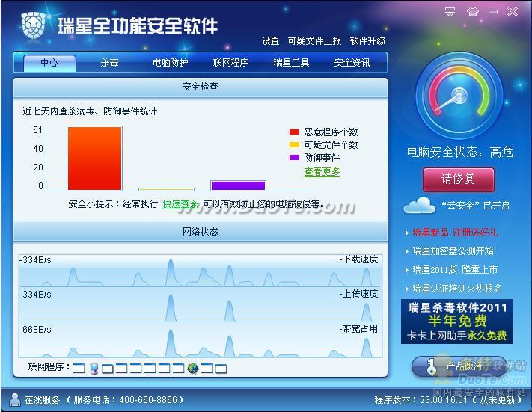Screen dimensions: 532x412
Task: Select the computer icon in the 联网程序 row
Action: coord(94,368)
